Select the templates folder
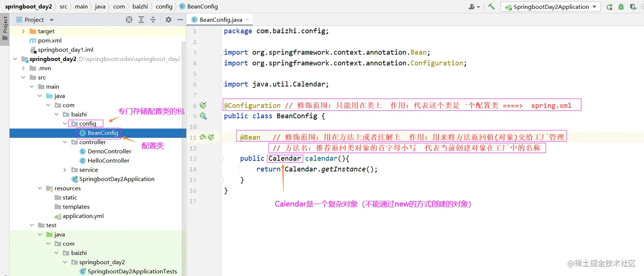Image resolution: width=644 pixels, height=276 pixels. tap(76, 207)
